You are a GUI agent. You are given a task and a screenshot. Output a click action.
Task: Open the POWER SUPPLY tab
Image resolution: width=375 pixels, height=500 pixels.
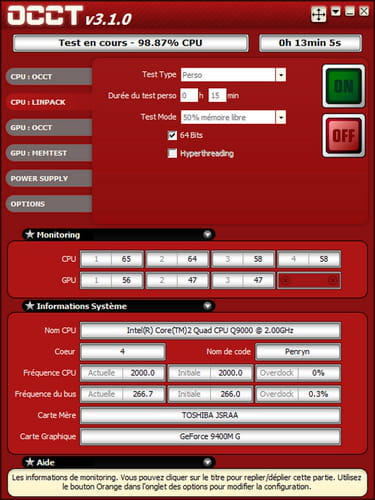click(x=49, y=178)
